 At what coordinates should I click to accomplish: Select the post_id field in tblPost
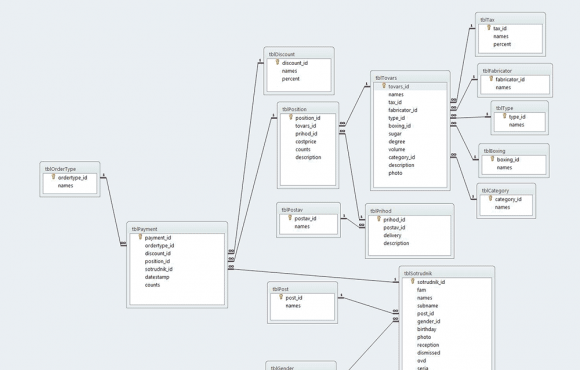pyautogui.click(x=294, y=298)
